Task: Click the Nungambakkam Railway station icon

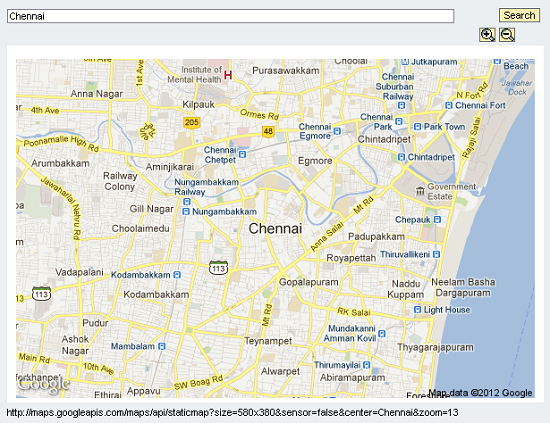Action: (x=187, y=202)
